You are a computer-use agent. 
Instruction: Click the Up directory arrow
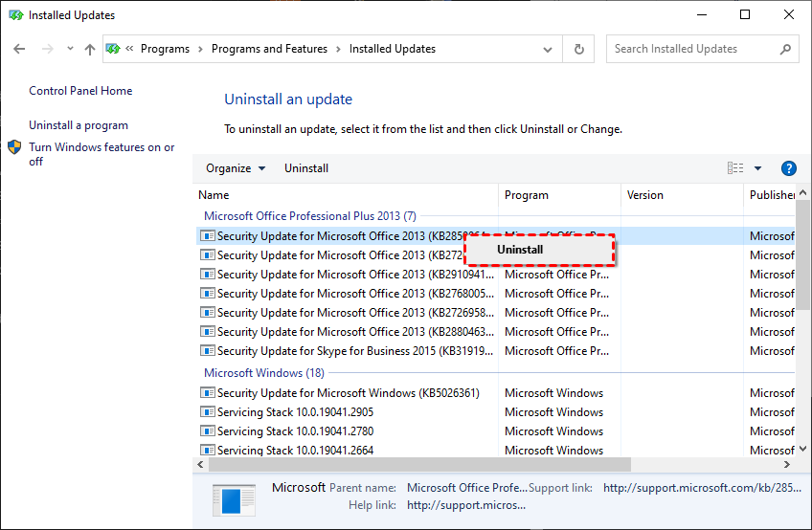pyautogui.click(x=90, y=49)
